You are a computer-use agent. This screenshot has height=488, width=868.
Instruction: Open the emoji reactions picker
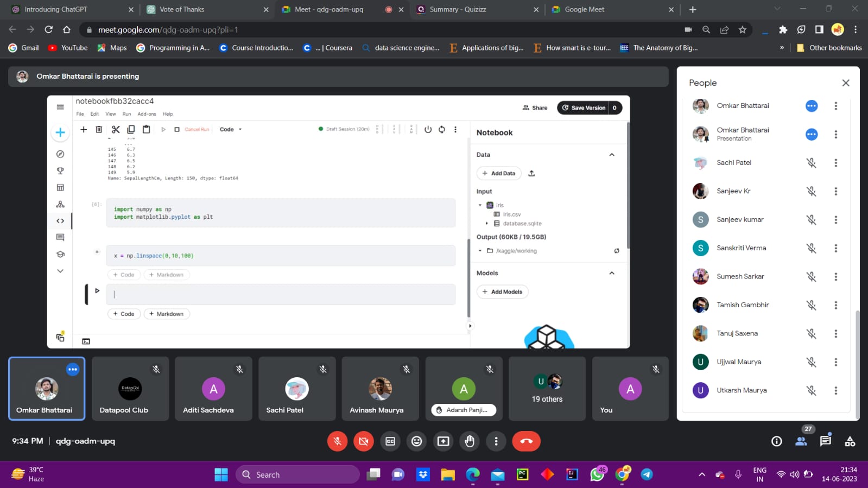pyautogui.click(x=416, y=441)
